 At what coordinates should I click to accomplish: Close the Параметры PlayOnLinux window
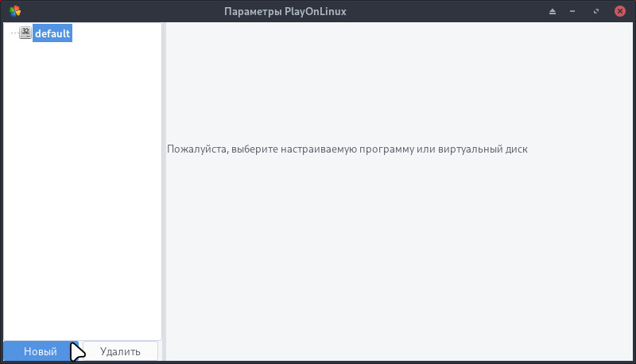coord(620,11)
